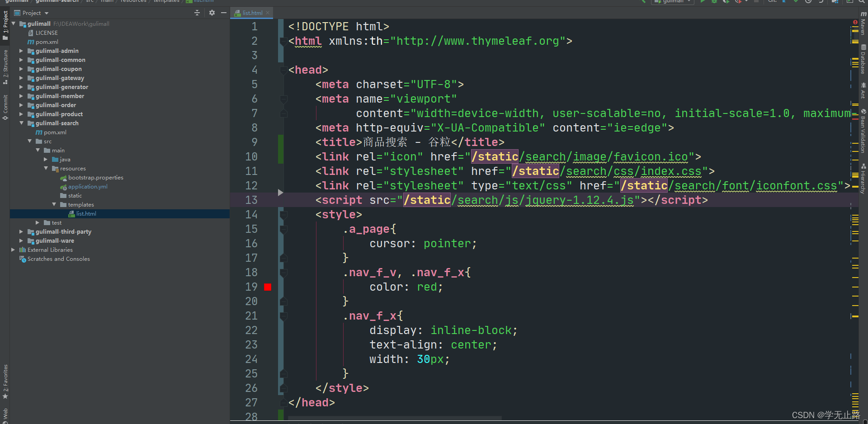
Task: Collapse the templates folder arrow
Action: click(x=54, y=204)
